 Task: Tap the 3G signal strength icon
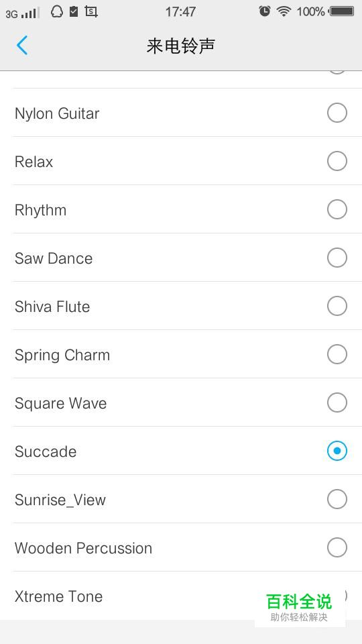[x=23, y=13]
